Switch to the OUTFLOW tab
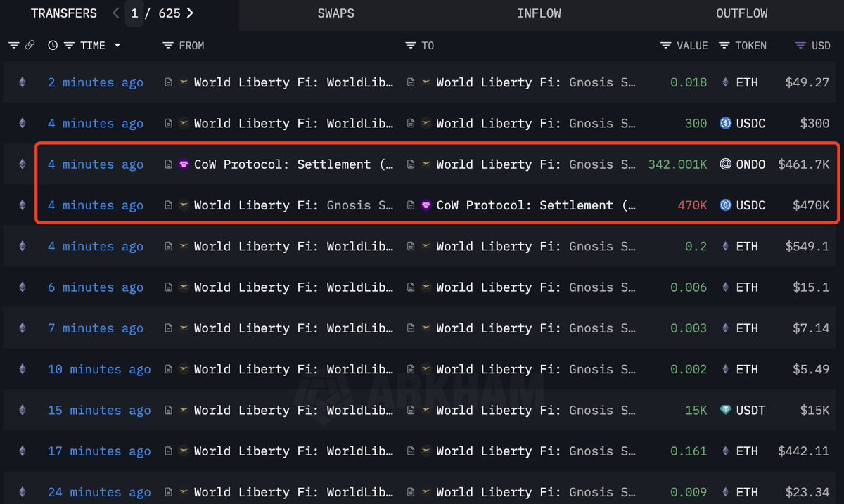Image resolution: width=844 pixels, height=504 pixels. 741,13
